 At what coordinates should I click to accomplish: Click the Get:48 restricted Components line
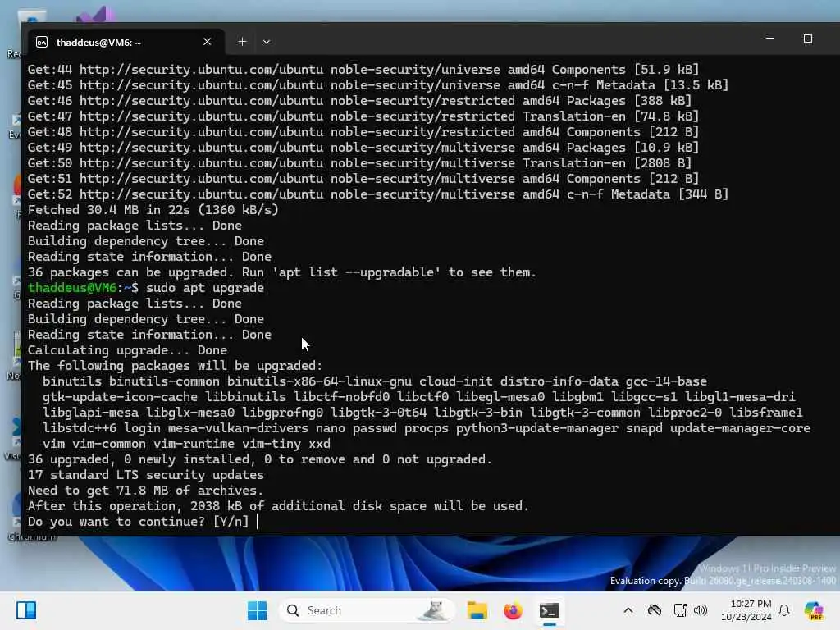click(363, 132)
